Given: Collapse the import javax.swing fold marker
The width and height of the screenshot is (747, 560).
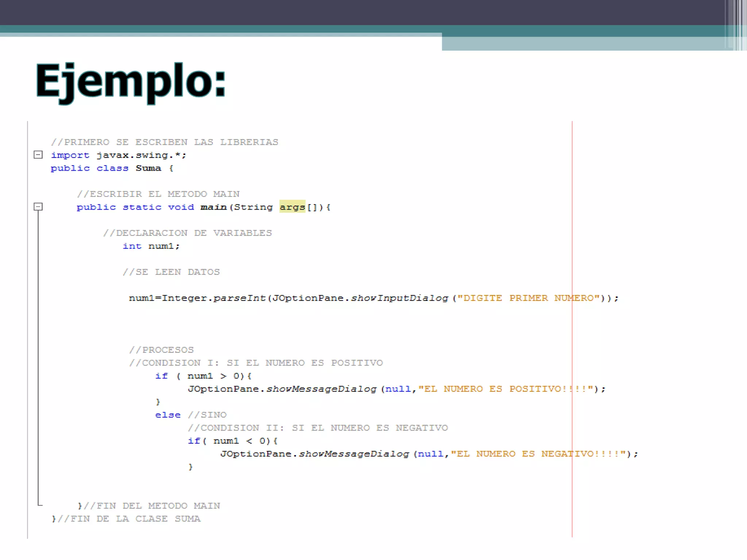Looking at the screenshot, I should pyautogui.click(x=38, y=155).
